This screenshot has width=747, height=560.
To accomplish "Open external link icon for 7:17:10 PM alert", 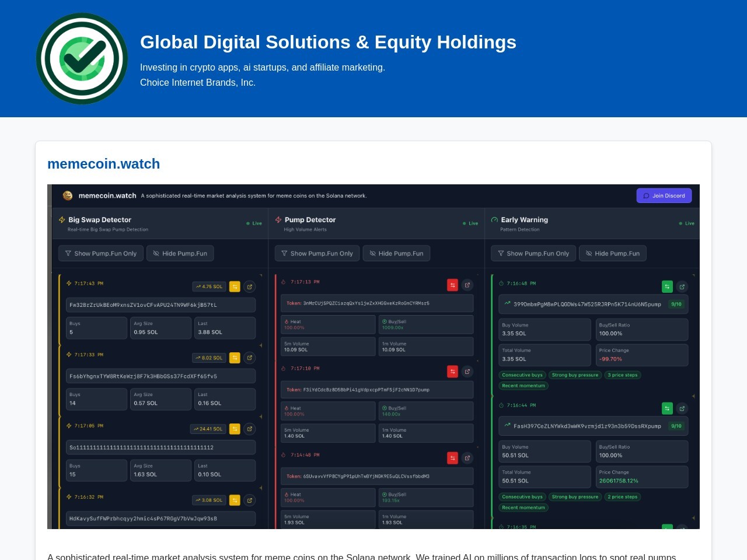I will pyautogui.click(x=467, y=371).
